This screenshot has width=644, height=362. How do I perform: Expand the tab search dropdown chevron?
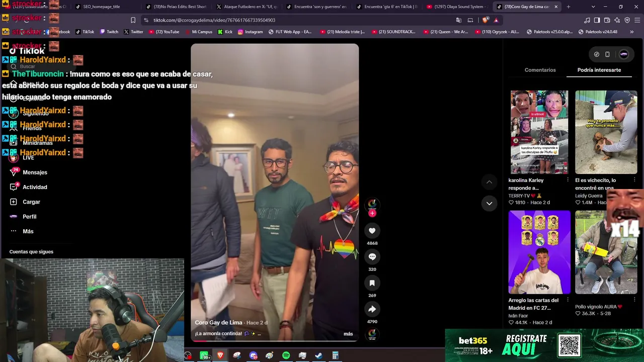point(593,7)
